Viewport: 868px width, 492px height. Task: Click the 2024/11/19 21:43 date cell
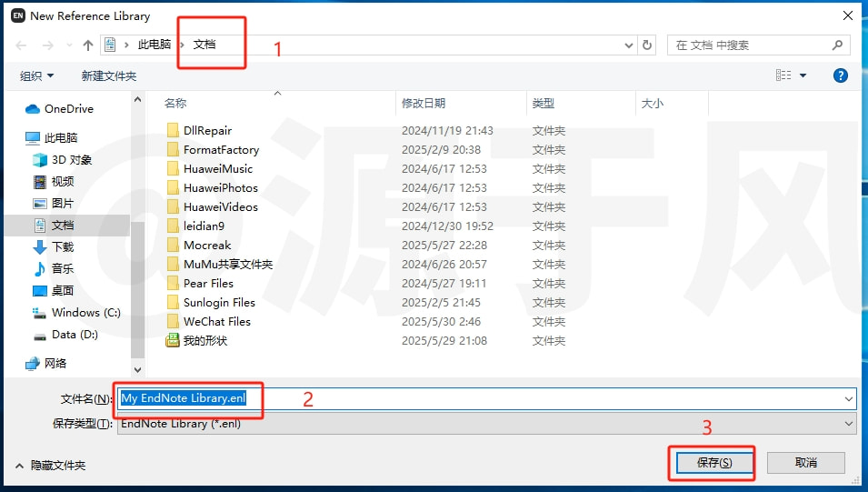[447, 131]
